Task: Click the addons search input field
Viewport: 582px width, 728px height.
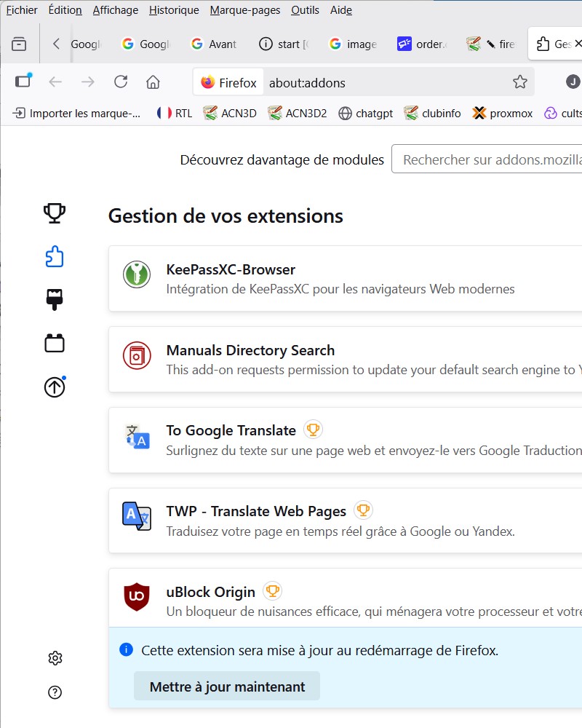Action: [487, 159]
